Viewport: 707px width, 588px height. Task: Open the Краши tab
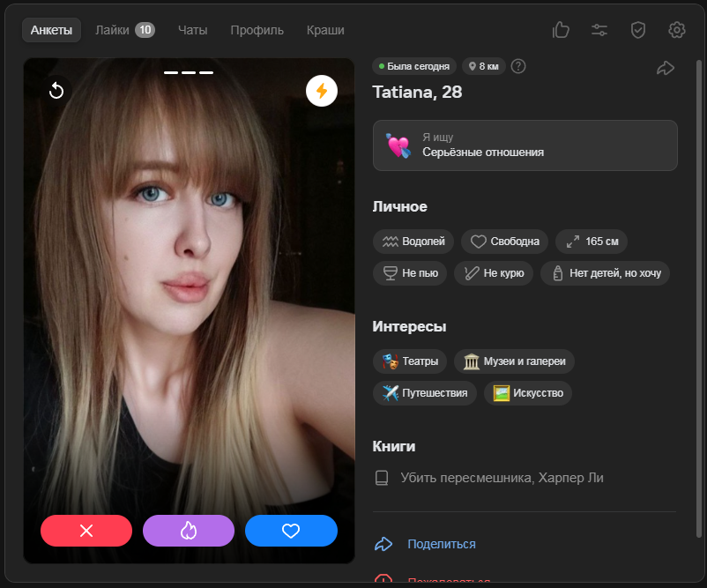tap(325, 30)
